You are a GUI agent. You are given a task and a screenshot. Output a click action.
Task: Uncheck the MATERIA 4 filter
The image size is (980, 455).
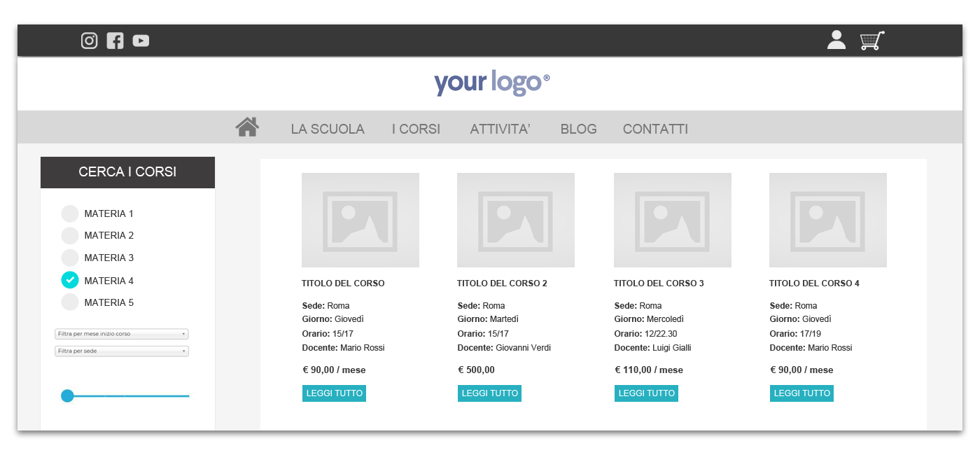(x=70, y=280)
